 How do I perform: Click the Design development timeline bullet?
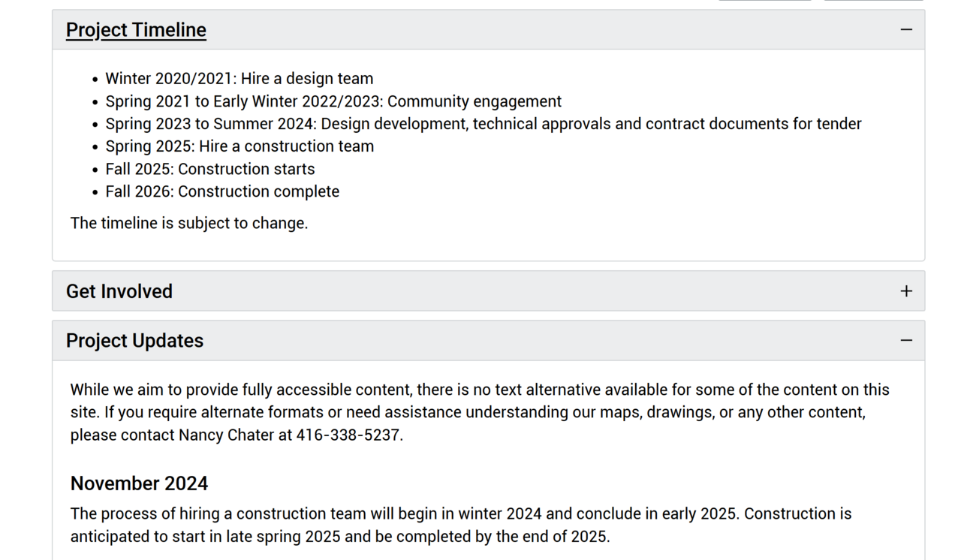pos(484,124)
